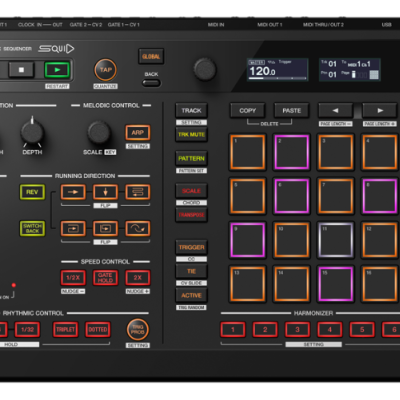Select the wave-shaped running direction icon
This screenshot has width=400, height=400.
pyautogui.click(x=138, y=228)
